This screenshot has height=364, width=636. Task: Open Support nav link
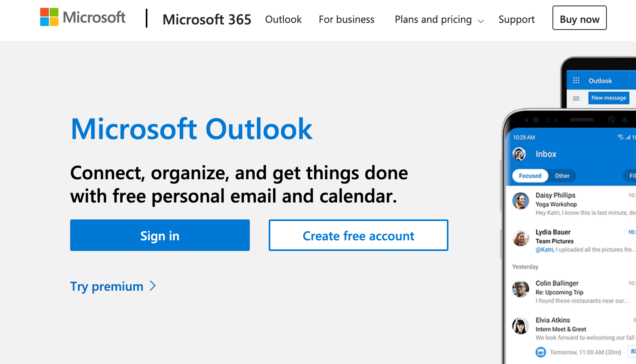tap(517, 19)
